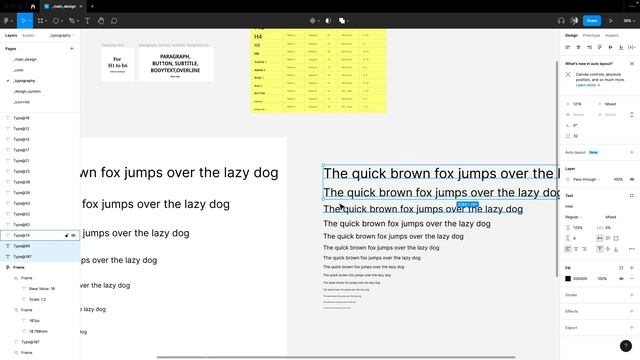640x360 pixels.
Task: Switch to the Layers tab
Action: click(11, 36)
